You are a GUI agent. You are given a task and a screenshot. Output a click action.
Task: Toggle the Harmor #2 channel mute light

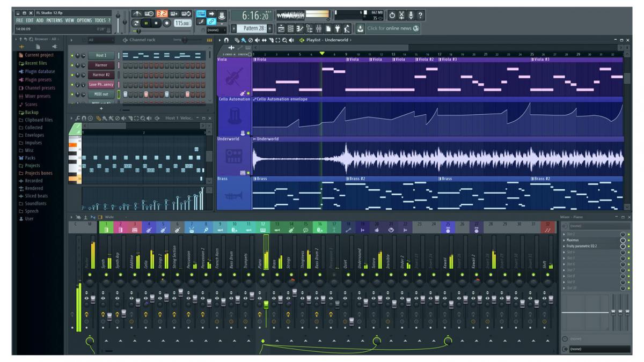point(72,75)
